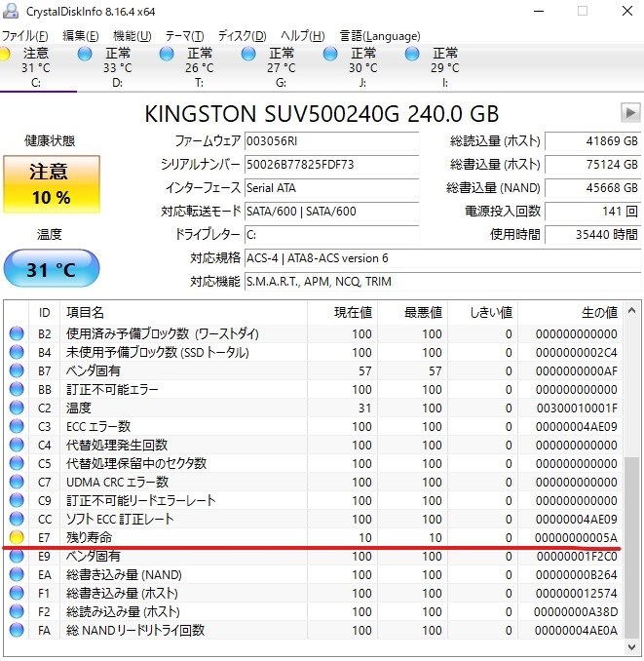Open the 編集(E) menu

point(81,36)
